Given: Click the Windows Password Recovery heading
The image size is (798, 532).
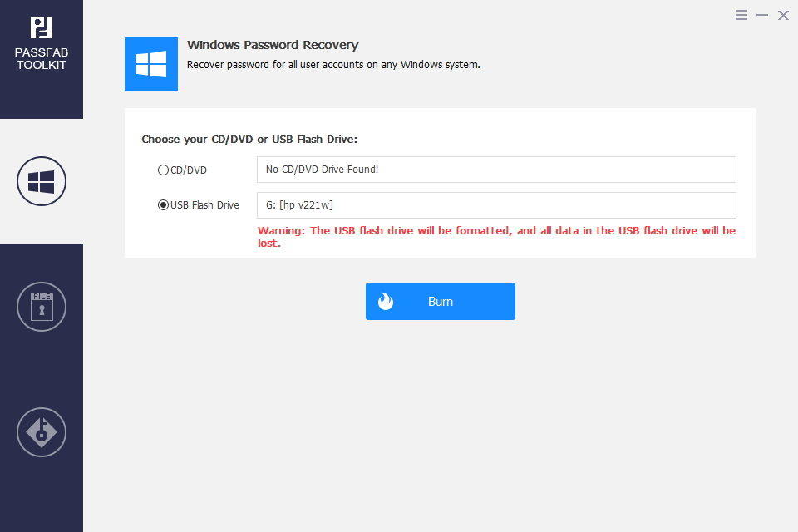Looking at the screenshot, I should pos(273,45).
